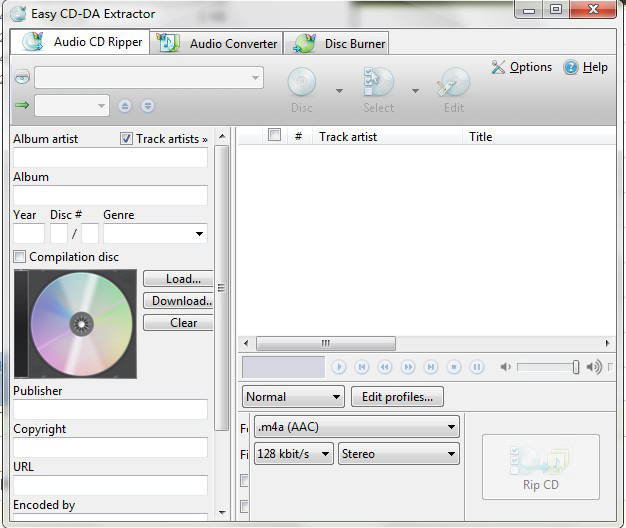Click the track list scroll-left arrow

(x=246, y=343)
